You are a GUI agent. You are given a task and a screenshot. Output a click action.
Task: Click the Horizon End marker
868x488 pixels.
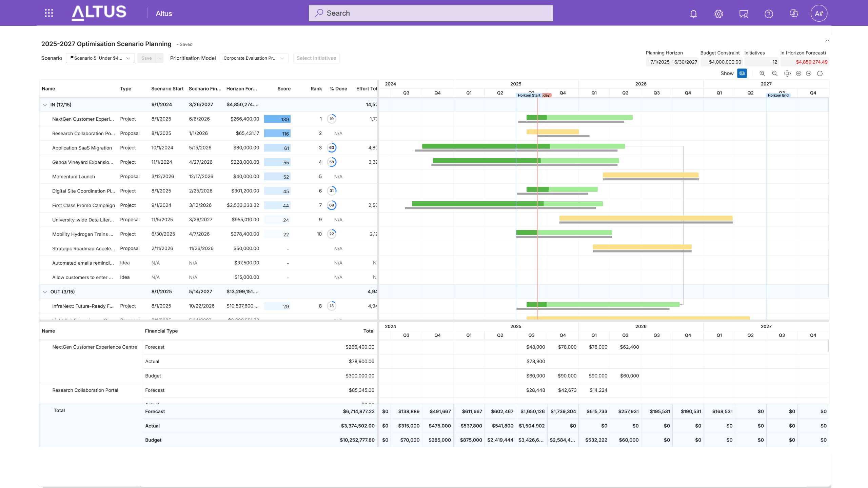pos(778,95)
